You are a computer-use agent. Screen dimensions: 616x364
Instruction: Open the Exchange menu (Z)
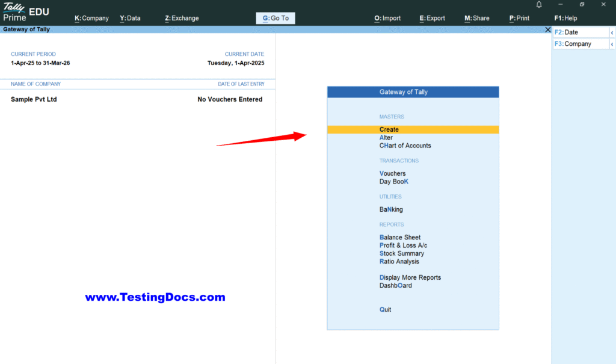coord(182,18)
